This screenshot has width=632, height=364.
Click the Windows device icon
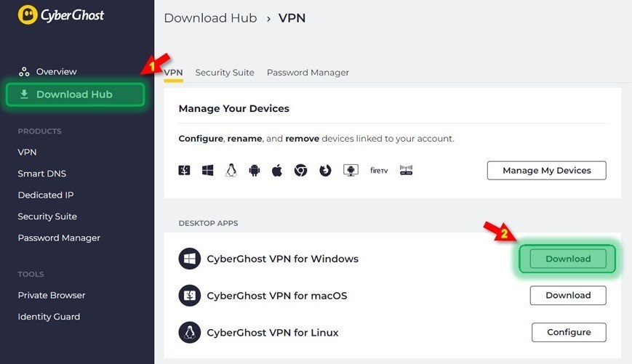[x=207, y=170]
